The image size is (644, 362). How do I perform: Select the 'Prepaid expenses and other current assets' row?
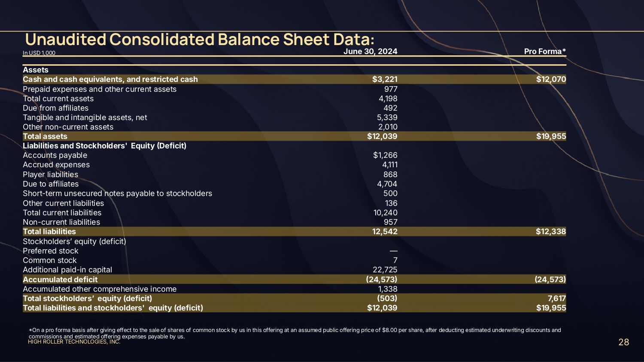pos(100,89)
